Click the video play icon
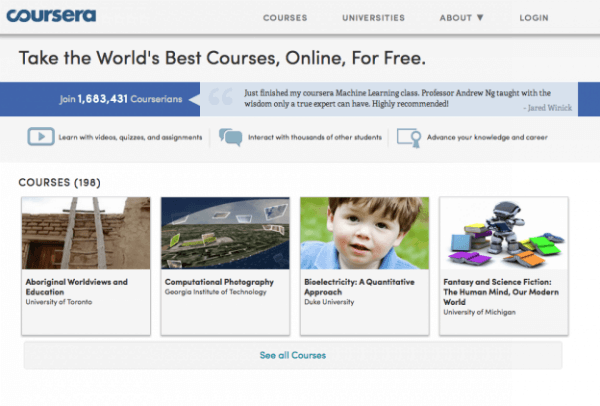The width and height of the screenshot is (600, 406). point(41,137)
